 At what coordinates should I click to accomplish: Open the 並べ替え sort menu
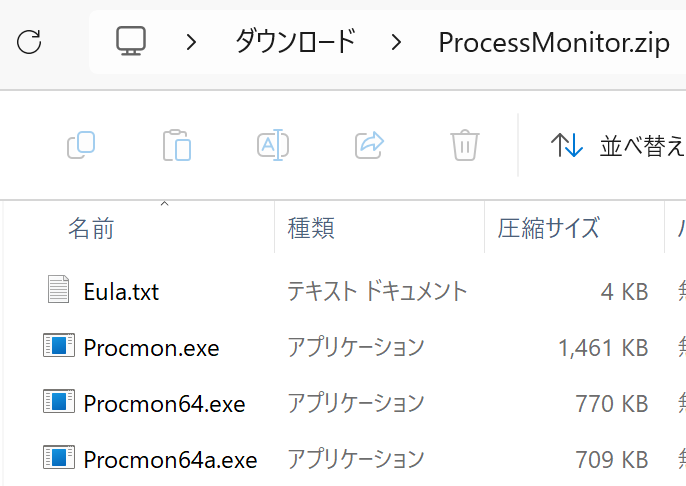click(x=617, y=145)
